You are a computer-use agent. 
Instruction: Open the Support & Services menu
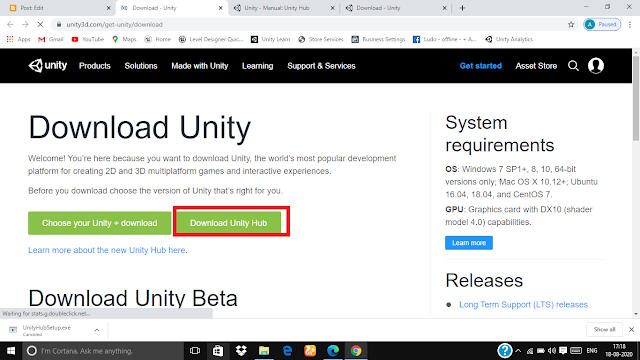(x=321, y=66)
